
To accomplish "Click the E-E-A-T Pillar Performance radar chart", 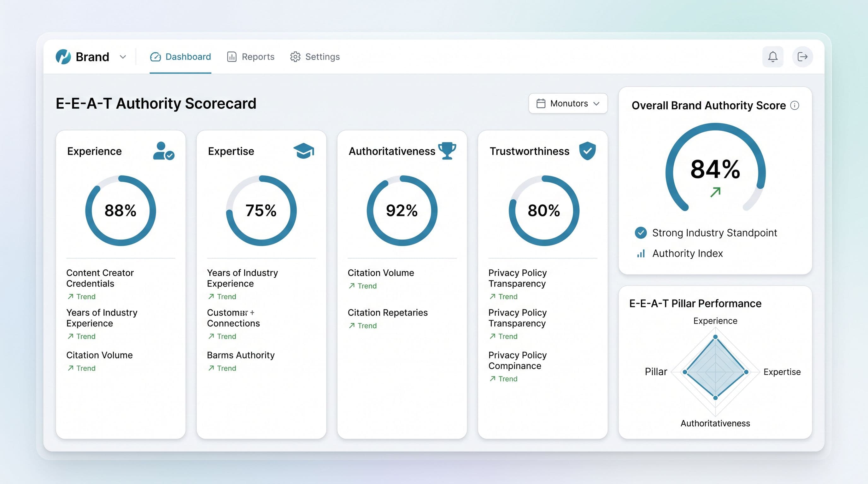I will pos(715,372).
